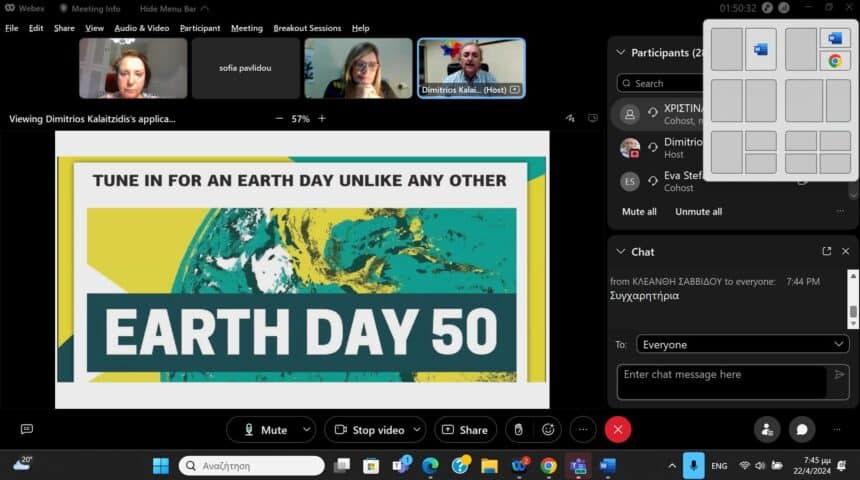Viewport: 860px width, 480px height.
Task: Click the Dimitrio Host participant row
Action: pyautogui.click(x=657, y=148)
